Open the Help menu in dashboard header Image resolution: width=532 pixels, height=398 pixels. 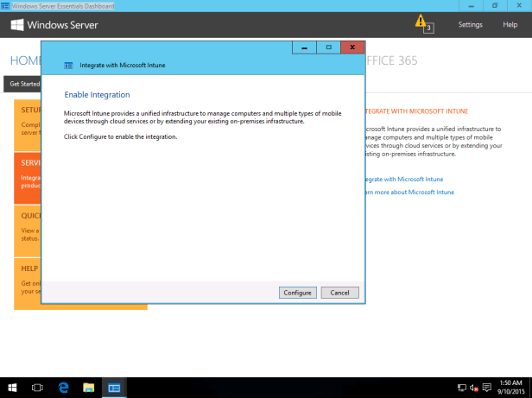(510, 25)
